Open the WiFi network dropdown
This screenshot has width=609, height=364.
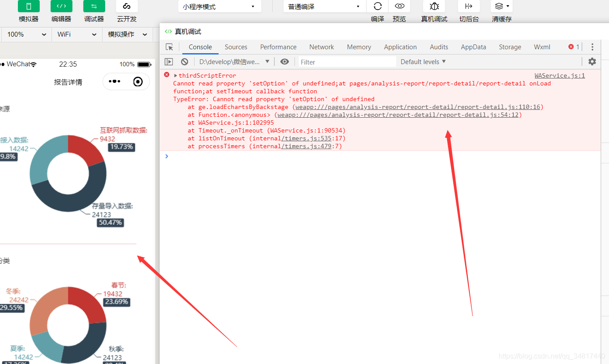(77, 34)
